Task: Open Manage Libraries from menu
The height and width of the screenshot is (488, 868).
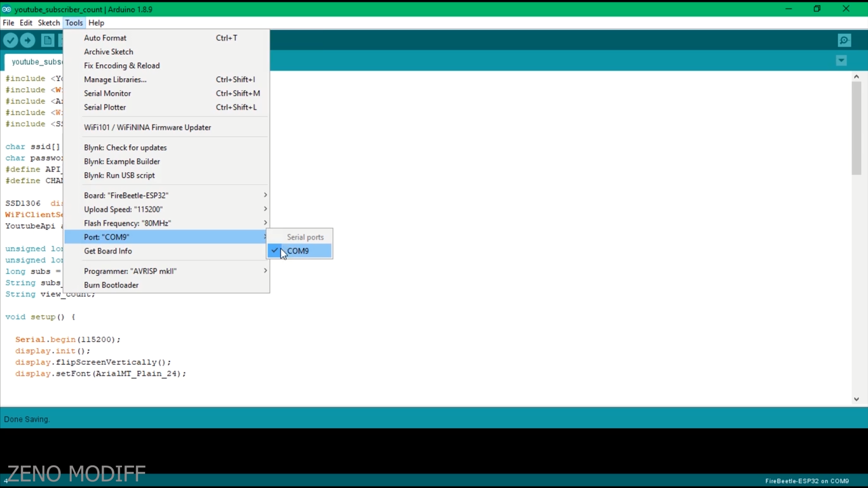Action: click(167, 80)
